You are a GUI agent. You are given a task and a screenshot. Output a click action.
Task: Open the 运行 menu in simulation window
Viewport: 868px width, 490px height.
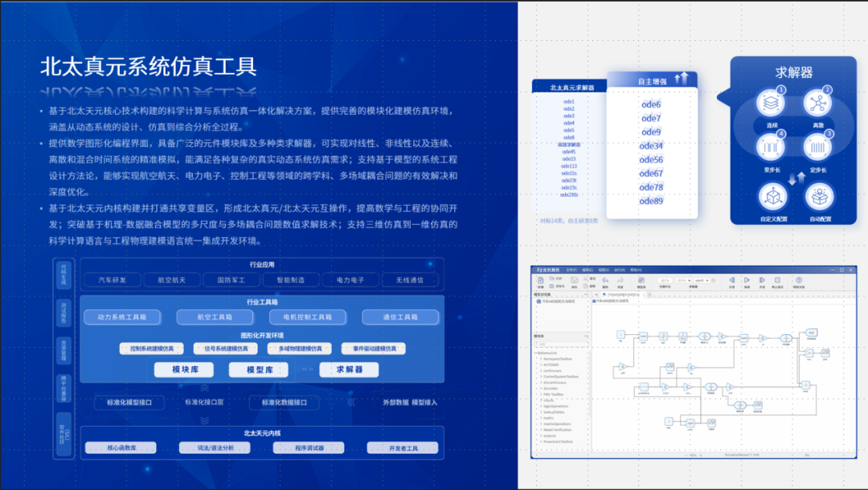[620, 270]
